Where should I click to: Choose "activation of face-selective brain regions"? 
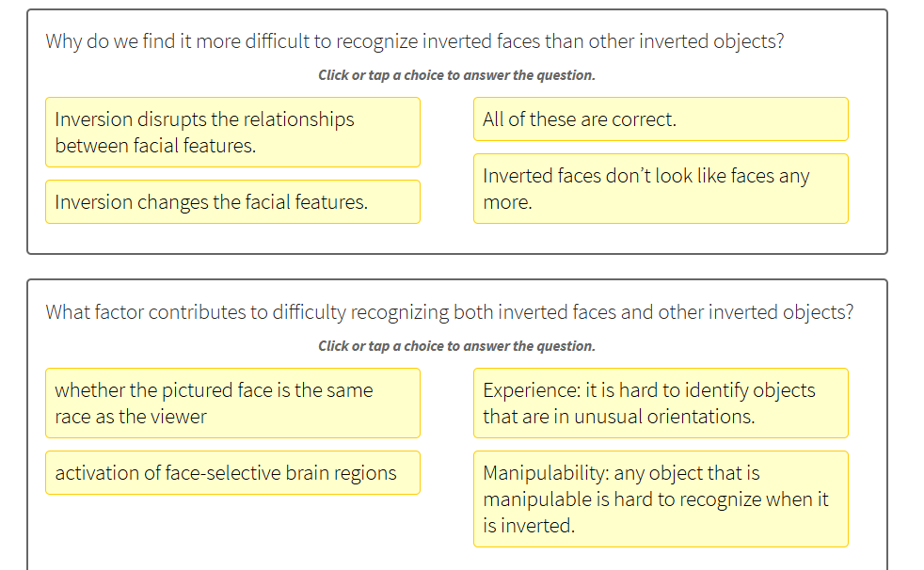point(232,472)
